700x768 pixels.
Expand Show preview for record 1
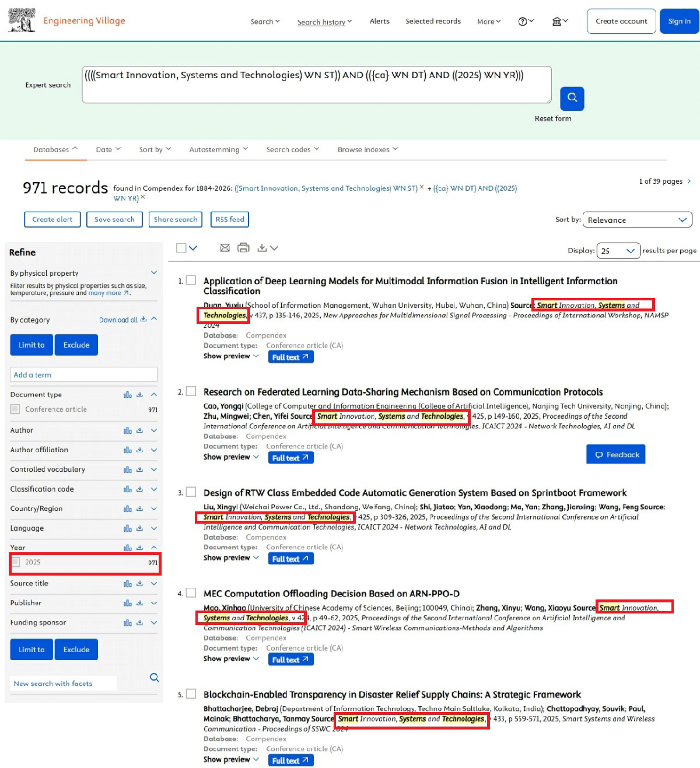coord(231,356)
